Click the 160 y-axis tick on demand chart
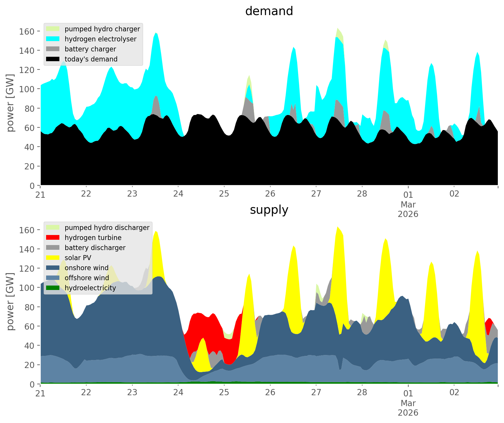 pyautogui.click(x=27, y=31)
